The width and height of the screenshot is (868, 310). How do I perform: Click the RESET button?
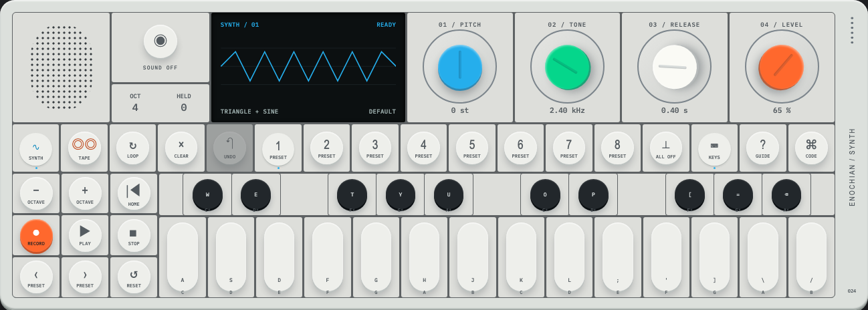(x=134, y=277)
